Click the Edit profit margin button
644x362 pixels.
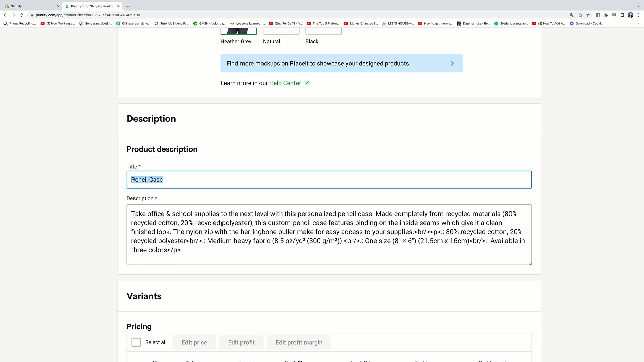tap(299, 342)
